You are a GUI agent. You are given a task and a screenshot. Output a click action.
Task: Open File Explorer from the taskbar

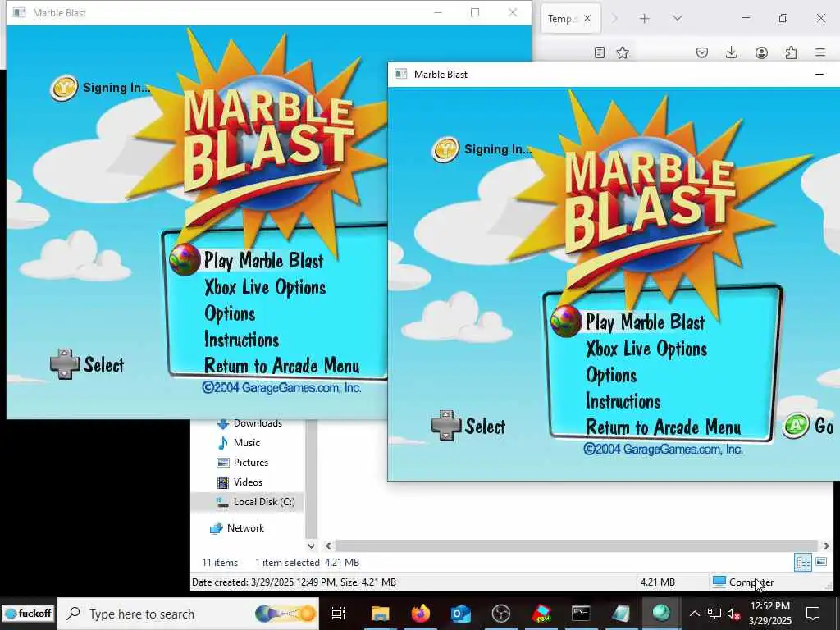pyautogui.click(x=381, y=614)
